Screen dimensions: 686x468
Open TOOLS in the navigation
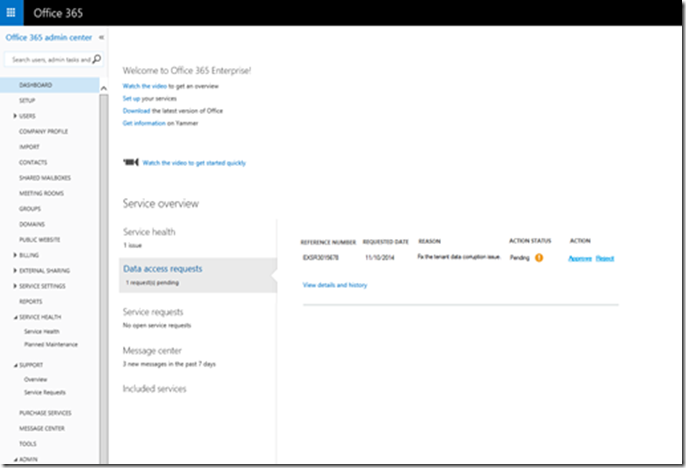pyautogui.click(x=28, y=444)
